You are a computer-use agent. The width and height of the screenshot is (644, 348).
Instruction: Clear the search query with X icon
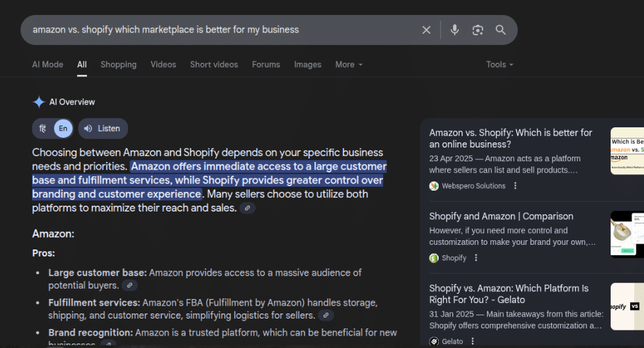pyautogui.click(x=426, y=30)
